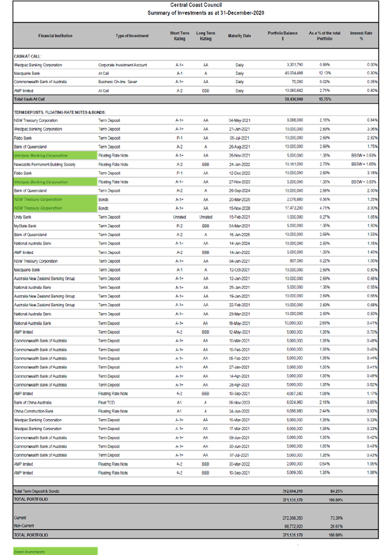The width and height of the screenshot is (392, 555).
Task: Click the 272,358,250 current value
Action: (293, 518)
